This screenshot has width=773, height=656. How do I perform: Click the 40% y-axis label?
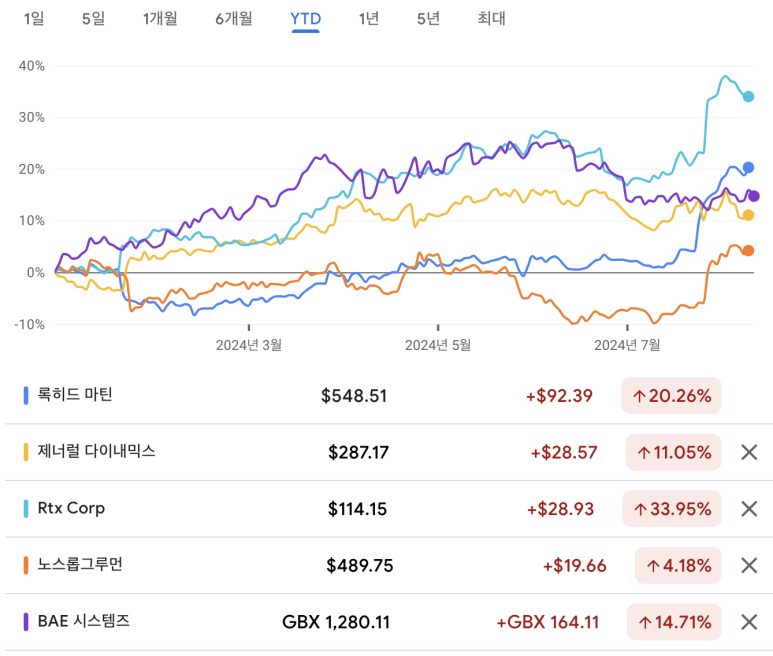point(32,66)
